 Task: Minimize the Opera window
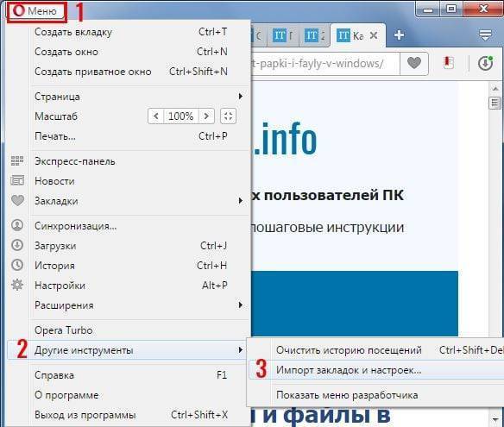(428, 9)
